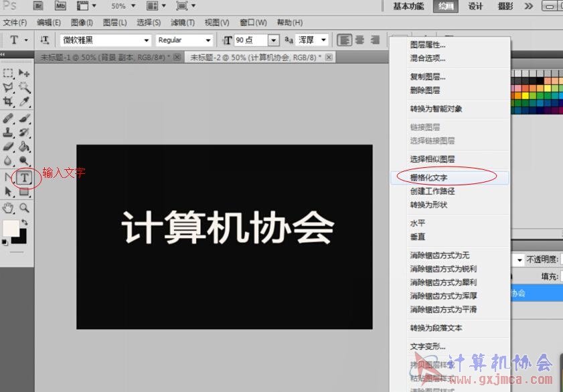Viewport: 563px width, 392px height.
Task: Select the History Brush tool
Action: (x=24, y=132)
